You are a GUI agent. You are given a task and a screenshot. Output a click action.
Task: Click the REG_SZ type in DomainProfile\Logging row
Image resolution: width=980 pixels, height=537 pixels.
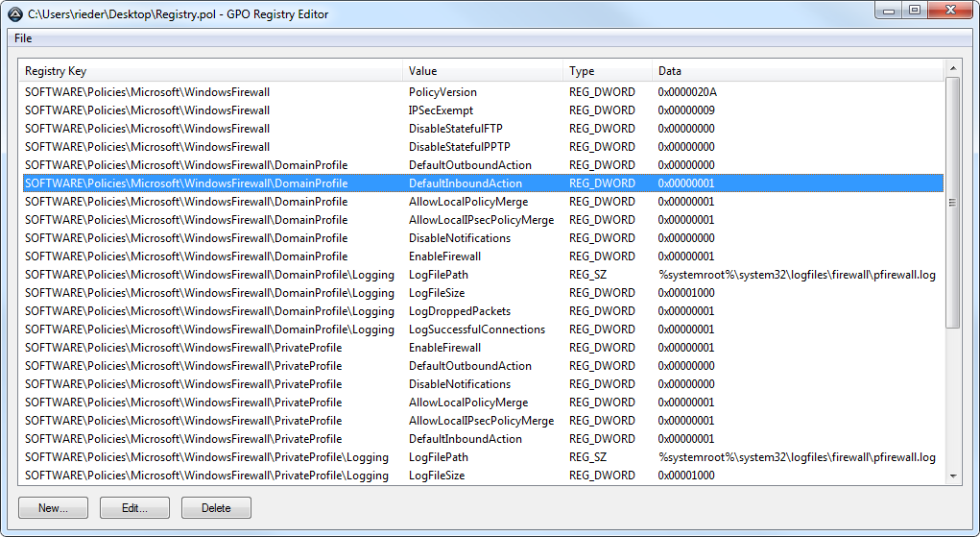pos(587,275)
